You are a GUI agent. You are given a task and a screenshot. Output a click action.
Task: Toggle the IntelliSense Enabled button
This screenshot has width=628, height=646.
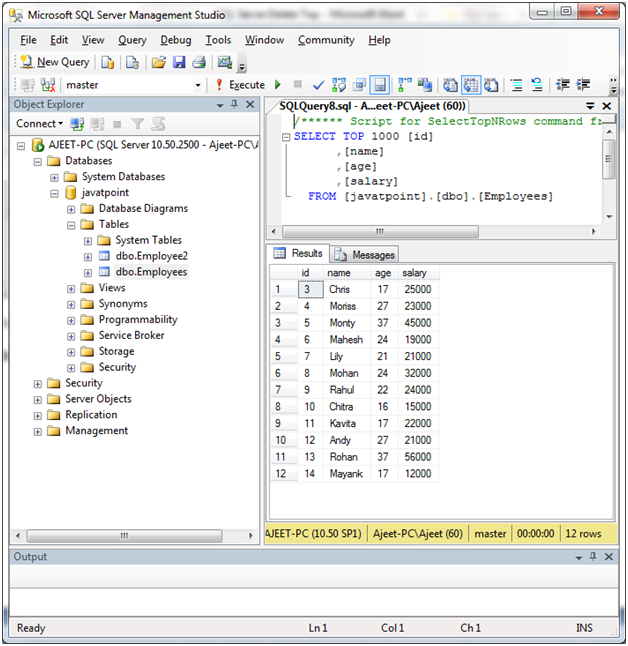click(380, 85)
